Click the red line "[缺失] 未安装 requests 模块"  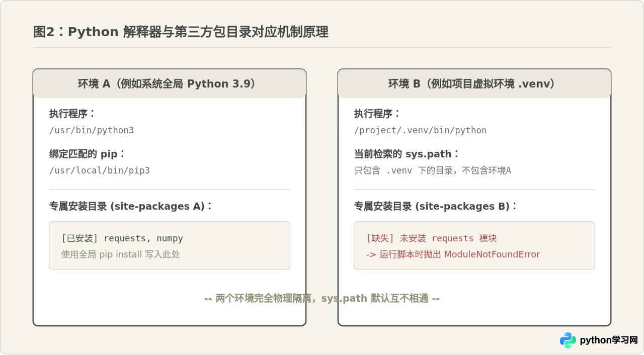[432, 238]
